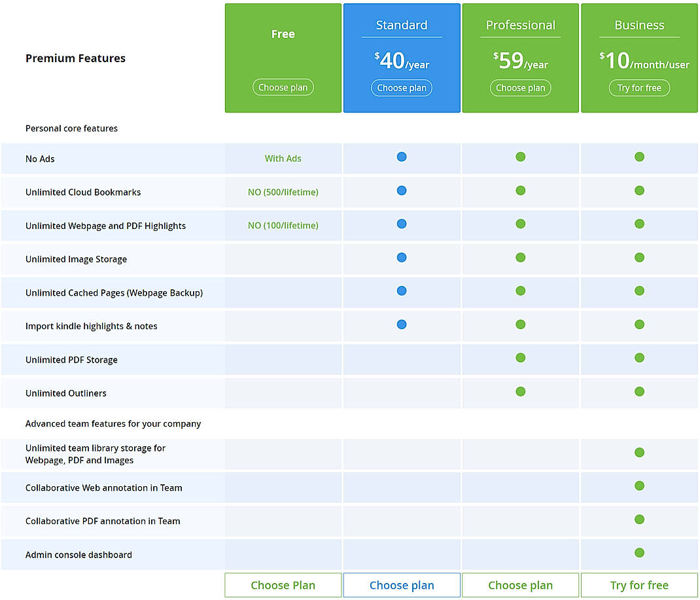Click the Free plan title
This screenshot has height=600, width=700.
pyautogui.click(x=283, y=34)
